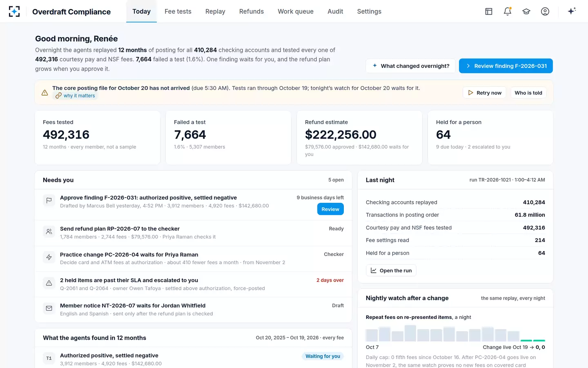Click Transactions in posting order row
Screen dimensions: 588x368
pos(455,215)
